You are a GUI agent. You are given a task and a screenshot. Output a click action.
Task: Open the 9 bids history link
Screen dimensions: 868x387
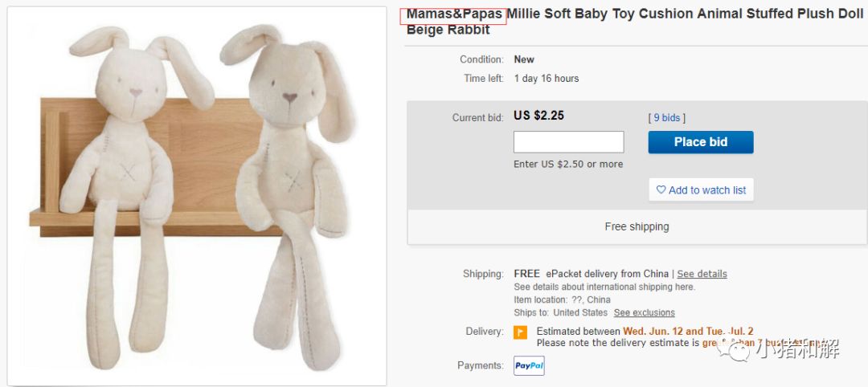666,118
